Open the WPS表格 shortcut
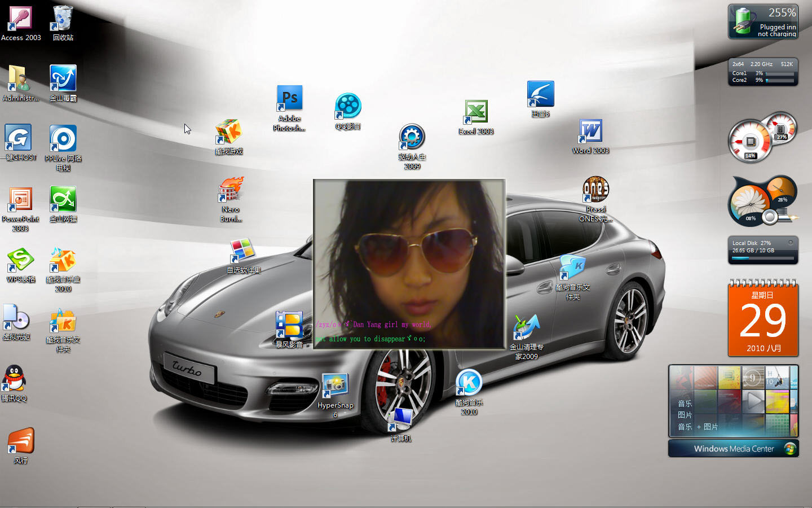This screenshot has height=508, width=812. tap(20, 265)
